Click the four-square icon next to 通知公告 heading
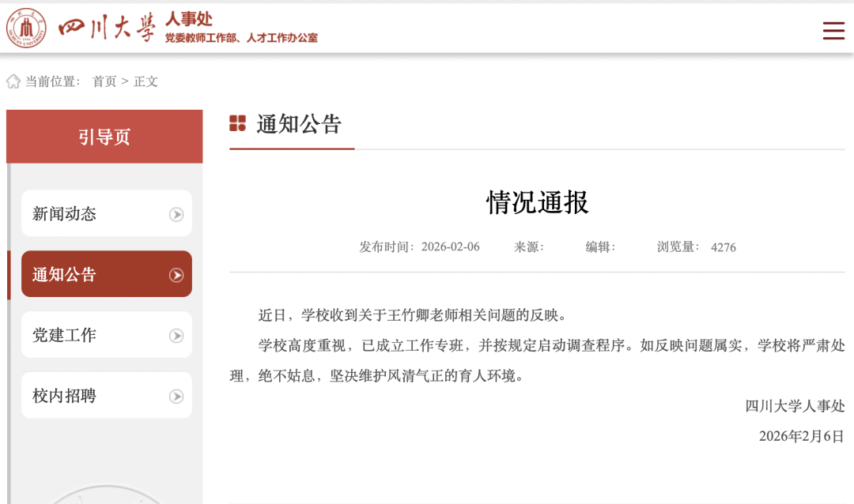The width and height of the screenshot is (854, 504). point(237,123)
